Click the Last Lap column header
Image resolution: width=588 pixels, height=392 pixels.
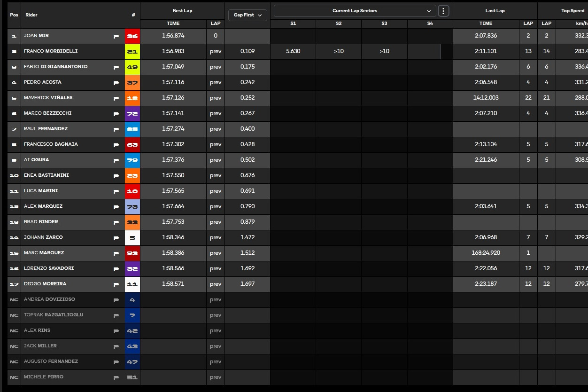[495, 10]
